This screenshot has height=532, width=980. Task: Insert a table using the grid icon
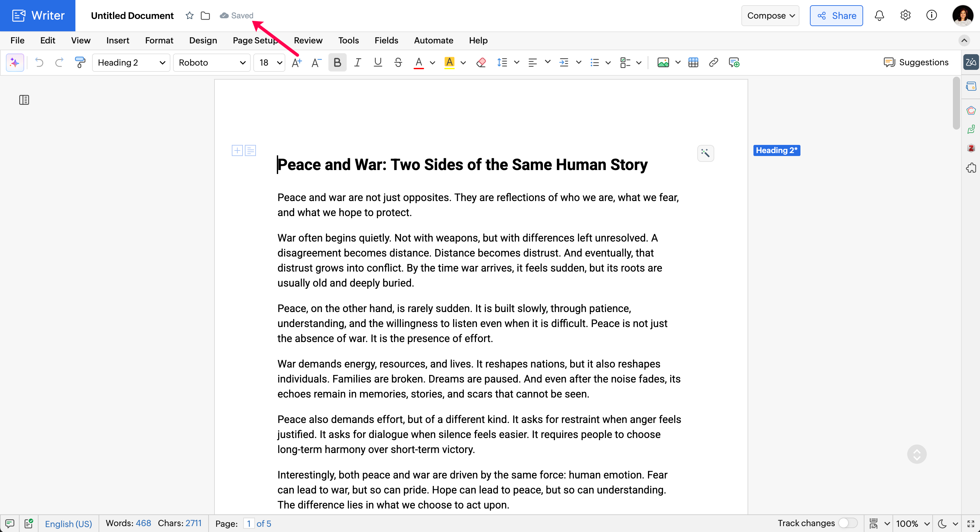(x=693, y=62)
